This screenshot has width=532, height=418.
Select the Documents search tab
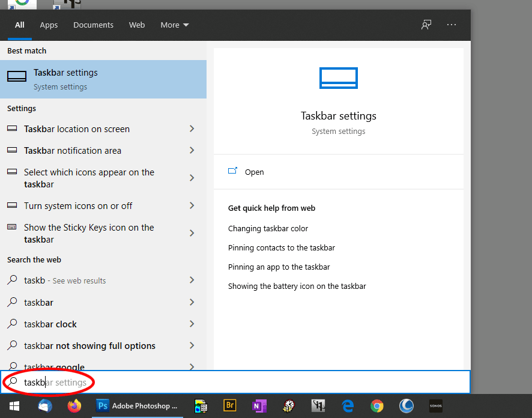point(93,25)
